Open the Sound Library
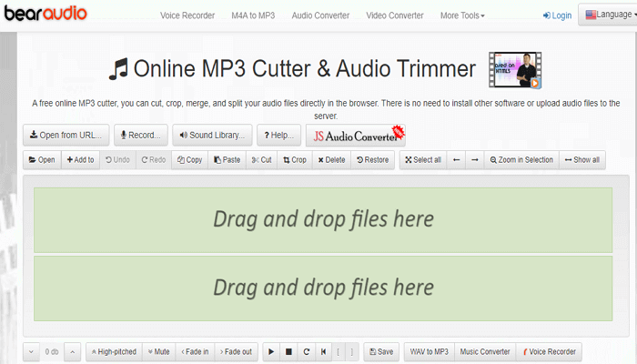 click(211, 136)
